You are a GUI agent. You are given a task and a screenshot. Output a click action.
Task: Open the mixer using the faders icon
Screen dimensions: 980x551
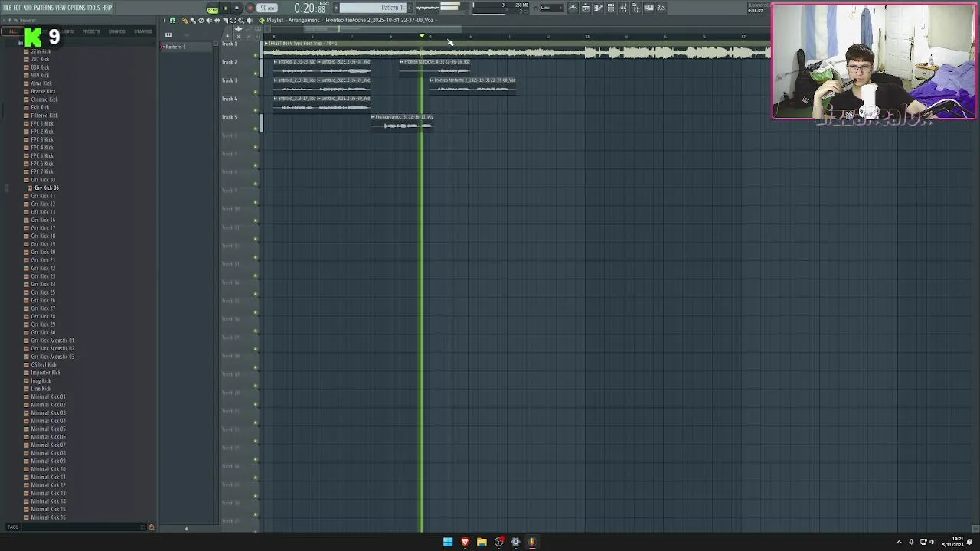pos(623,8)
